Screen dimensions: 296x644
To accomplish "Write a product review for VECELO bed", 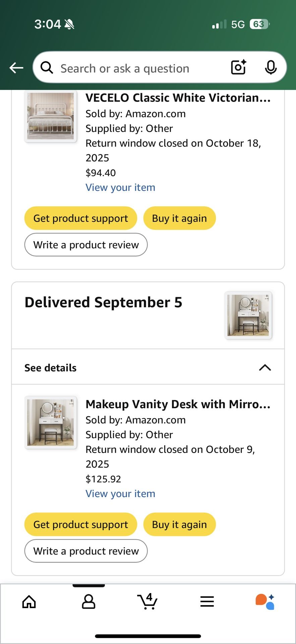I will 86,245.
